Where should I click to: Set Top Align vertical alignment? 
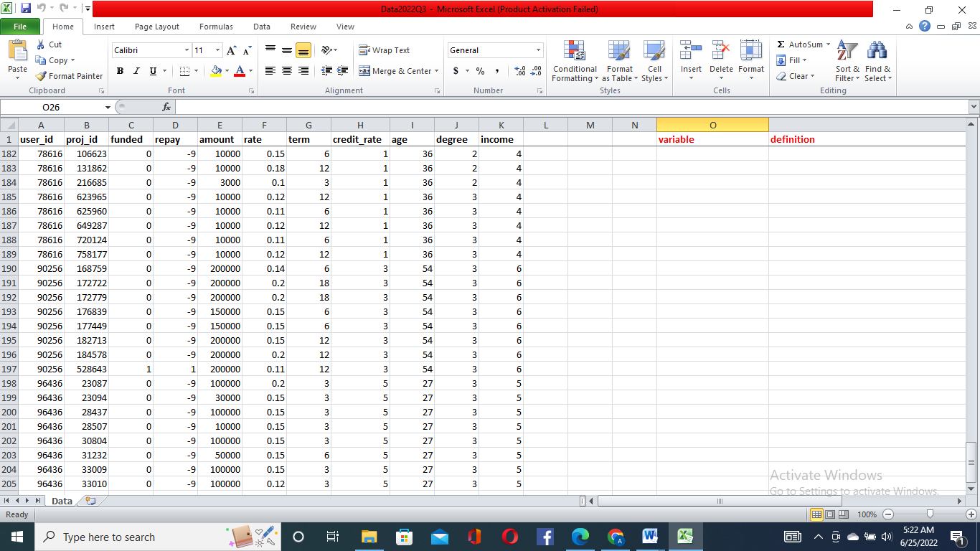point(270,50)
